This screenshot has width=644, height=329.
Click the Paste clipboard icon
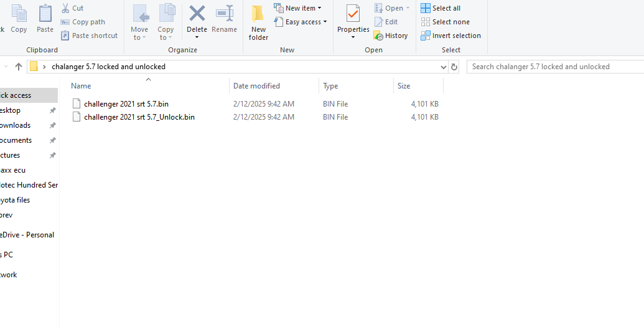(45, 14)
